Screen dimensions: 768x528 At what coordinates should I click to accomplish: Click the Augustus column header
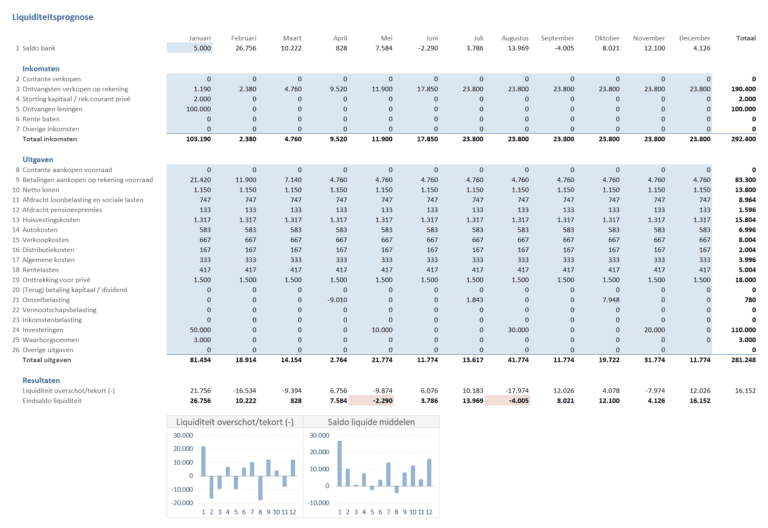(x=515, y=37)
